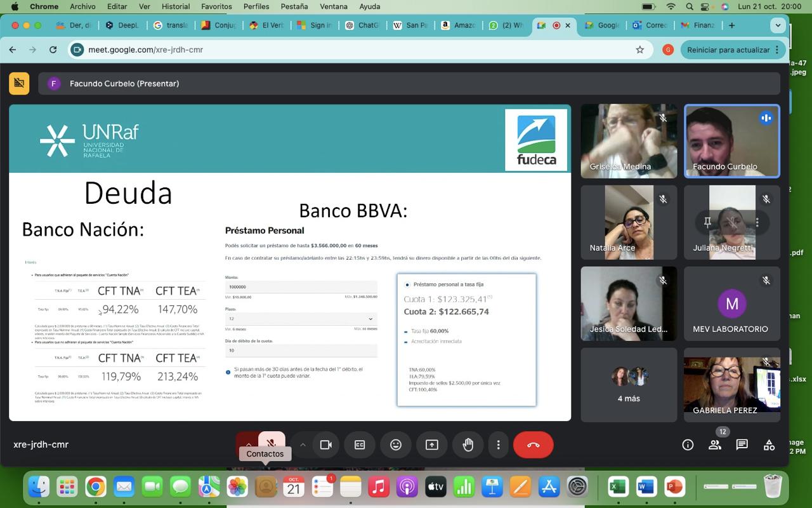Close the active Meet tab
The image size is (812, 508).
[x=568, y=25]
